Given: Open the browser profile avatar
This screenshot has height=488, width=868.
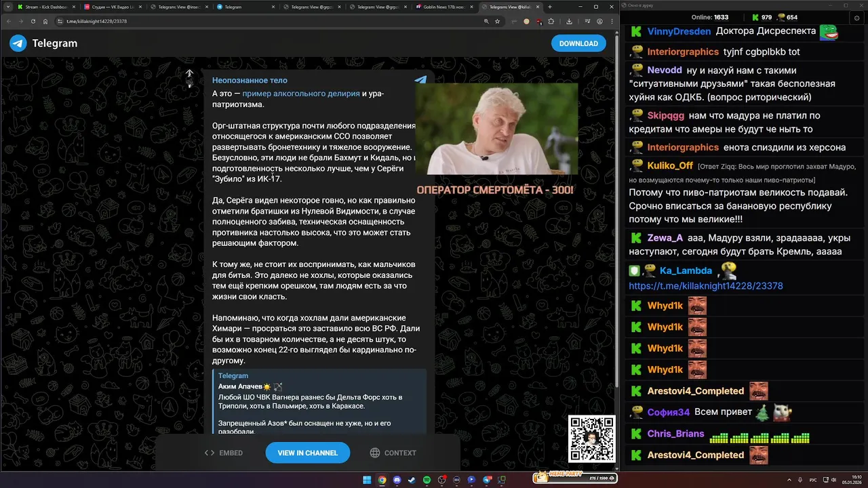Looking at the screenshot, I should pos(599,22).
